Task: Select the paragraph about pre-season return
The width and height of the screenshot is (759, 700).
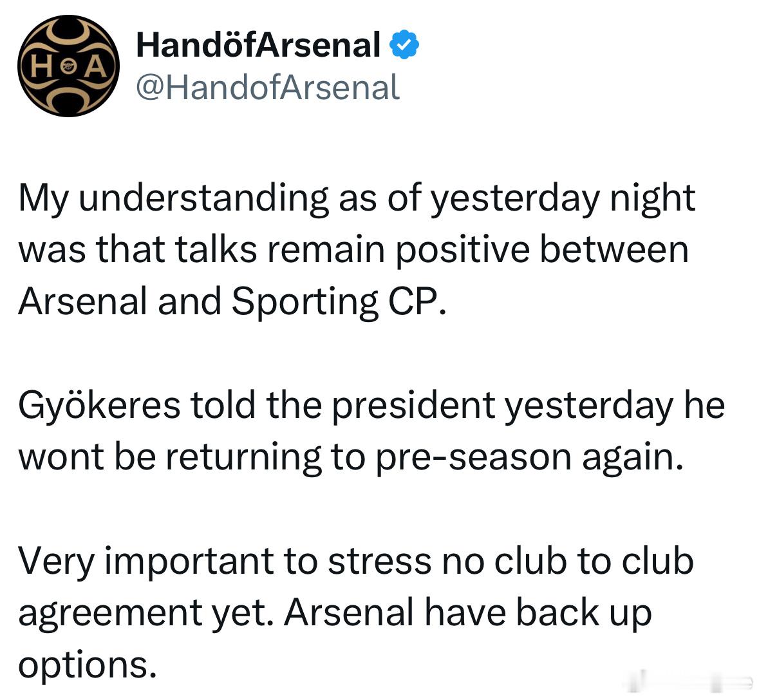Action: (371, 431)
